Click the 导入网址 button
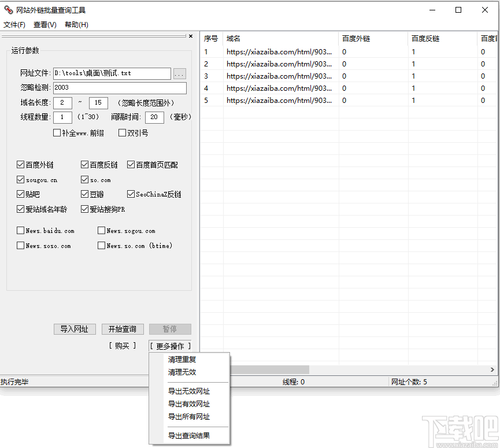This screenshot has width=500, height=448. coord(75,329)
